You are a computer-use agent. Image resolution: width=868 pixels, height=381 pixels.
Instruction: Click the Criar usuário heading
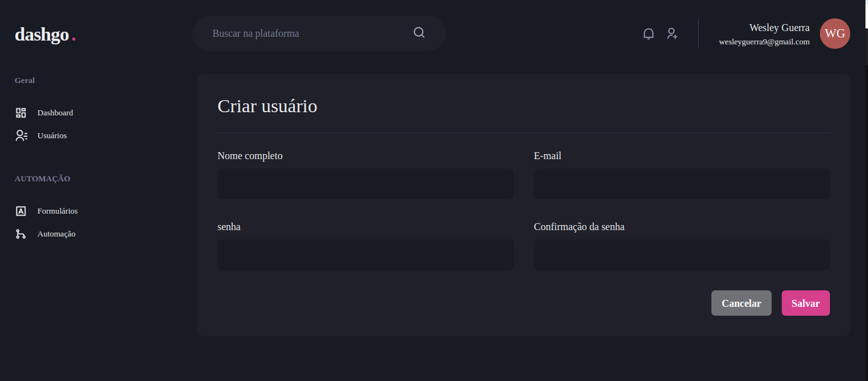click(267, 106)
